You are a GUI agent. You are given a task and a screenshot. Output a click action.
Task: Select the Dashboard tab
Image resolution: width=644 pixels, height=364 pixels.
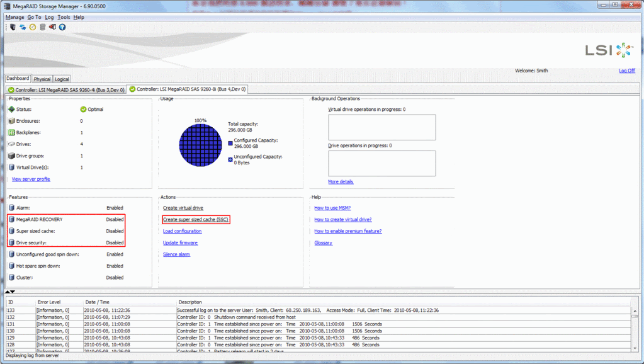click(18, 79)
